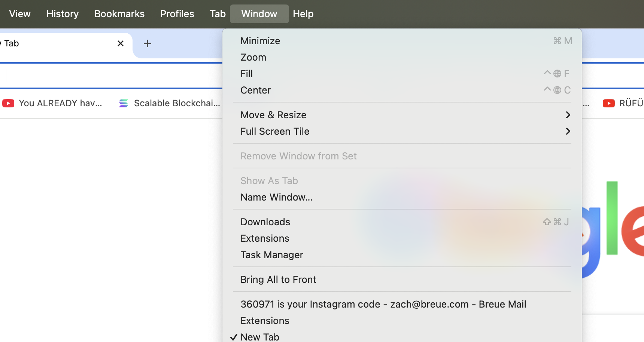Close the current New Tab
The image size is (644, 342).
pos(121,43)
